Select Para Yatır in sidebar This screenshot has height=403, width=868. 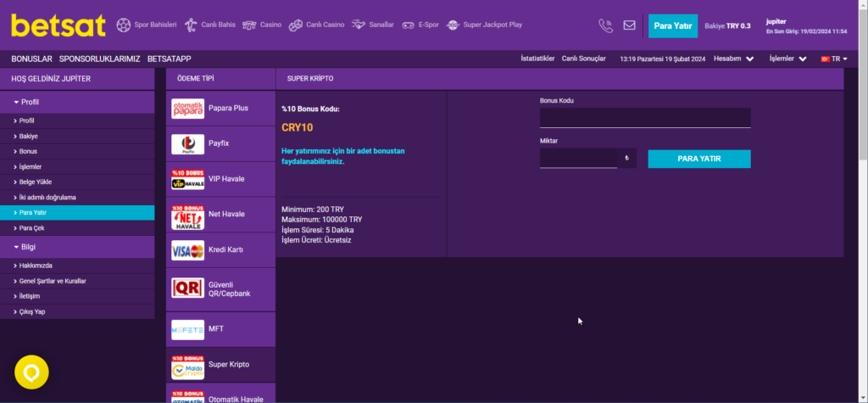click(x=77, y=213)
